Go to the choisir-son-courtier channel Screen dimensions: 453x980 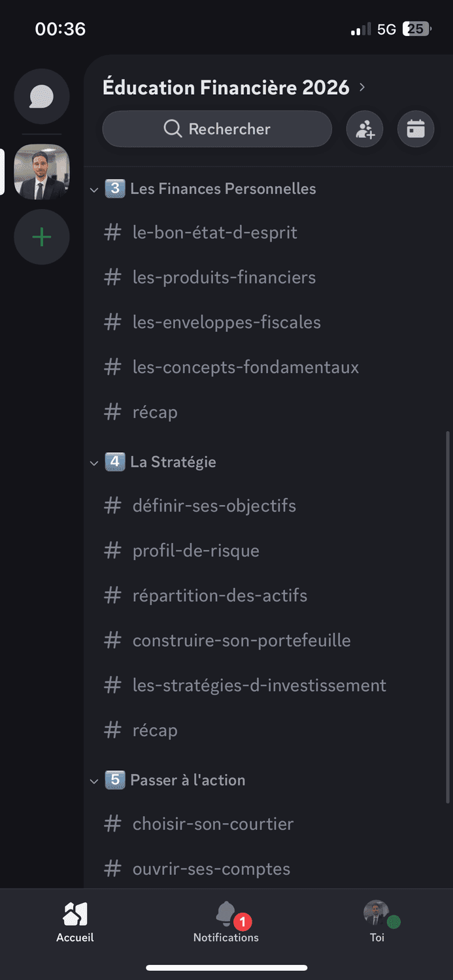(213, 824)
